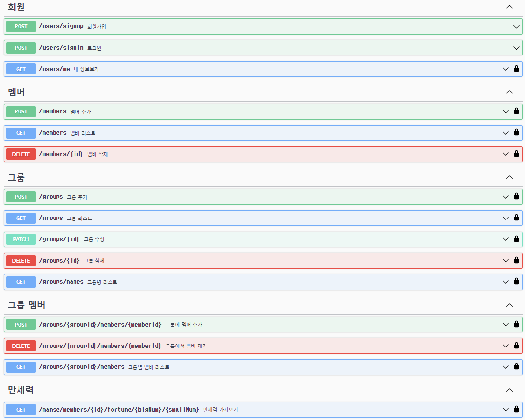525x420 pixels.
Task: Click lock icon on POST /members row
Action: click(x=516, y=111)
